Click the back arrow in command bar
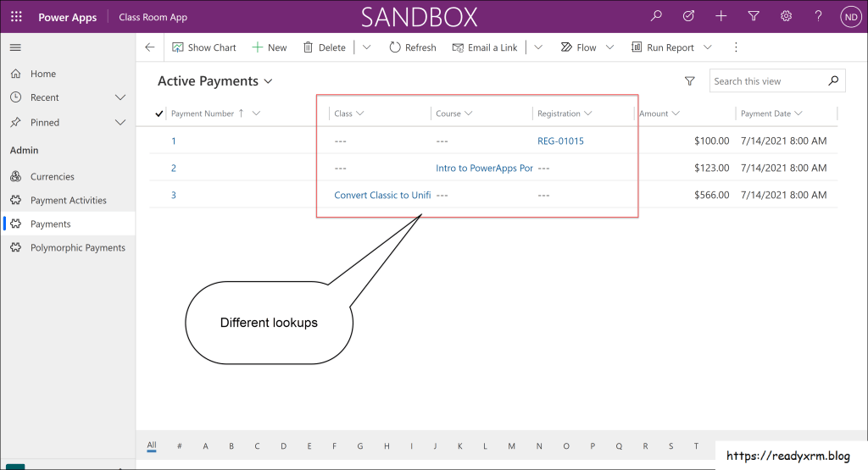Image resolution: width=868 pixels, height=470 pixels. pos(150,47)
